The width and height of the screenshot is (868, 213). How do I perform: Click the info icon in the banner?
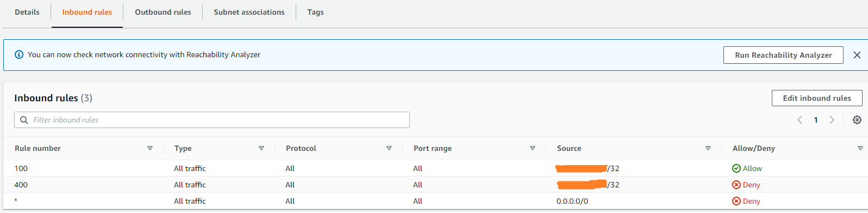[19, 54]
